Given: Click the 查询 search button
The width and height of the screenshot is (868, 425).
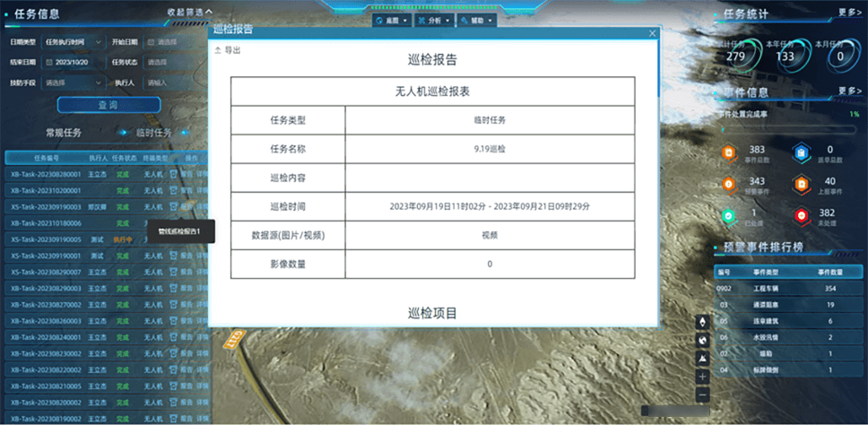Looking at the screenshot, I should pyautogui.click(x=101, y=105).
